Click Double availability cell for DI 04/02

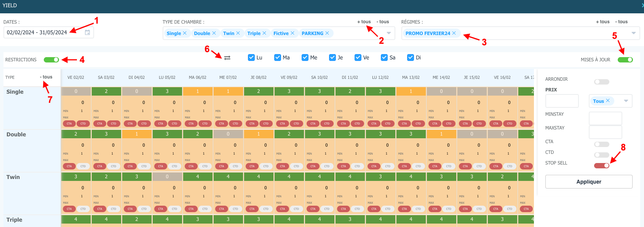click(137, 134)
